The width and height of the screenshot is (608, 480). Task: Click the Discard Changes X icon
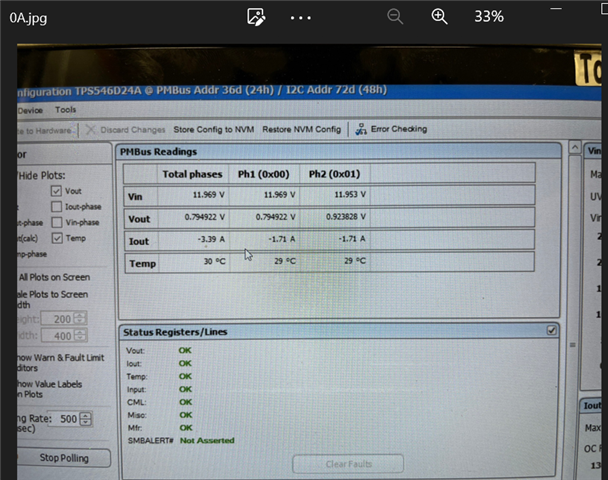[90, 129]
